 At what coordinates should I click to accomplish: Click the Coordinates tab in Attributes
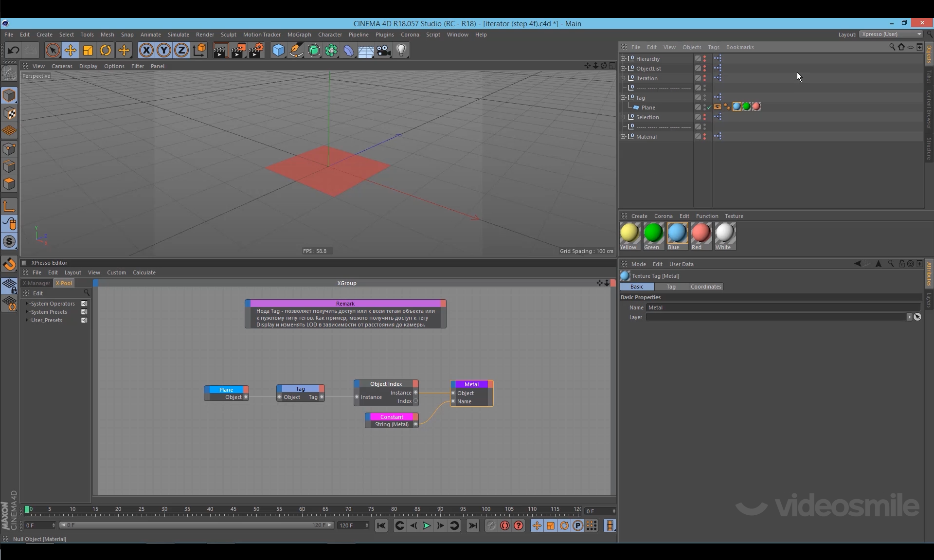705,287
